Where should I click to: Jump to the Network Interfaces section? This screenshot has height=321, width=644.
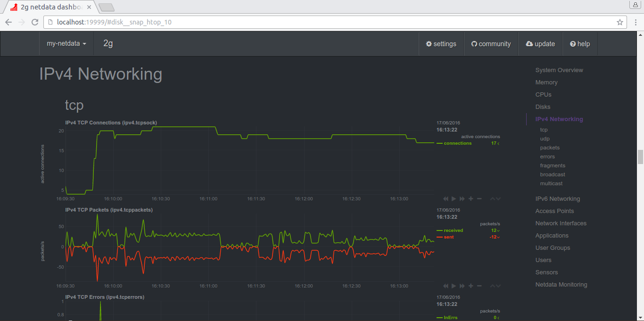tap(561, 223)
